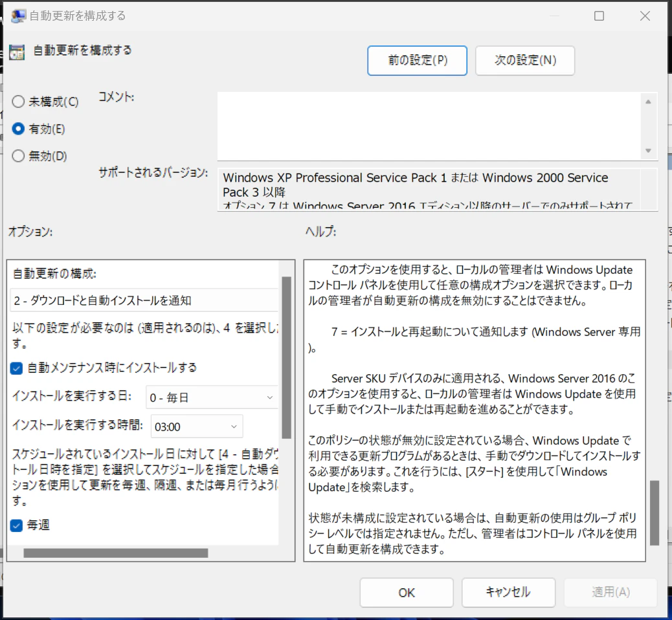
Task: Click the policy setting icon beside 自動更新を構成する heading
Action: point(17,52)
